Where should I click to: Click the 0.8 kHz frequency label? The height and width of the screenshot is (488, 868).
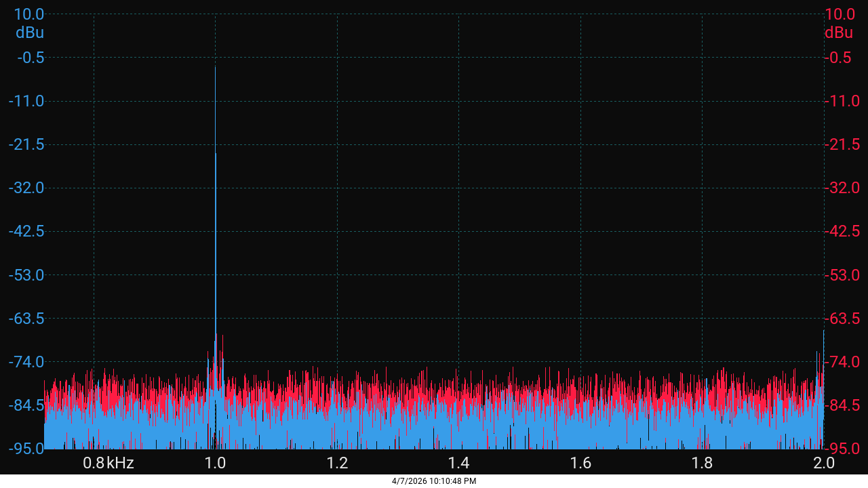point(107,464)
